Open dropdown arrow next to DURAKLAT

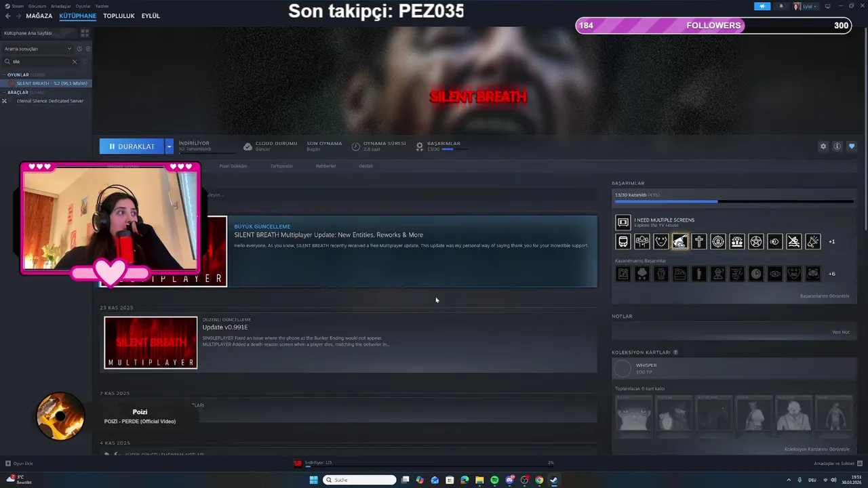pos(169,146)
